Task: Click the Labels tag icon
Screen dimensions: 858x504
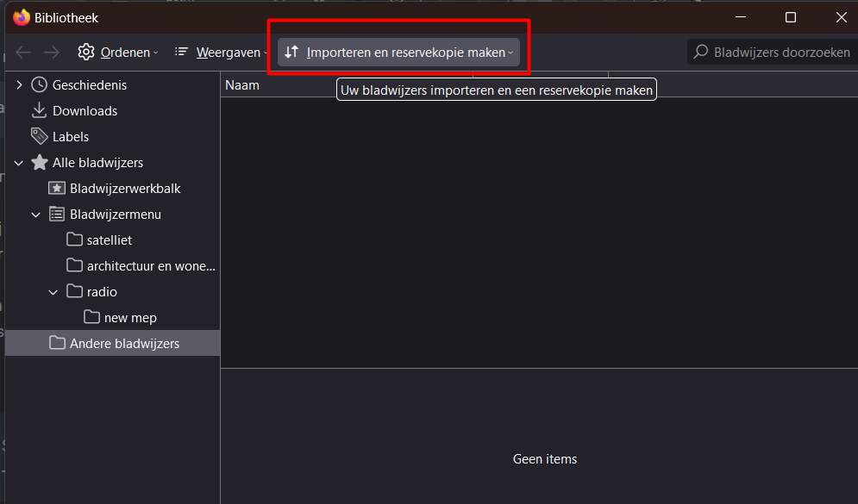Action: point(40,136)
